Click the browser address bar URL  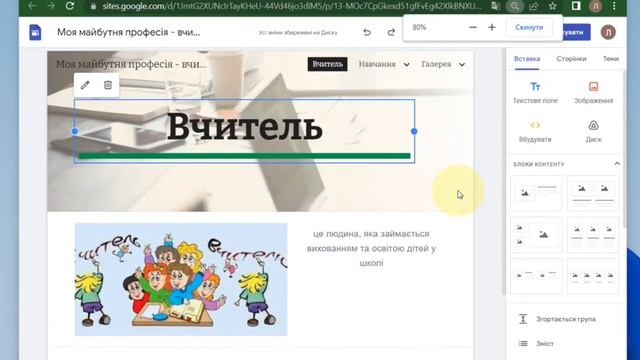coord(291,6)
